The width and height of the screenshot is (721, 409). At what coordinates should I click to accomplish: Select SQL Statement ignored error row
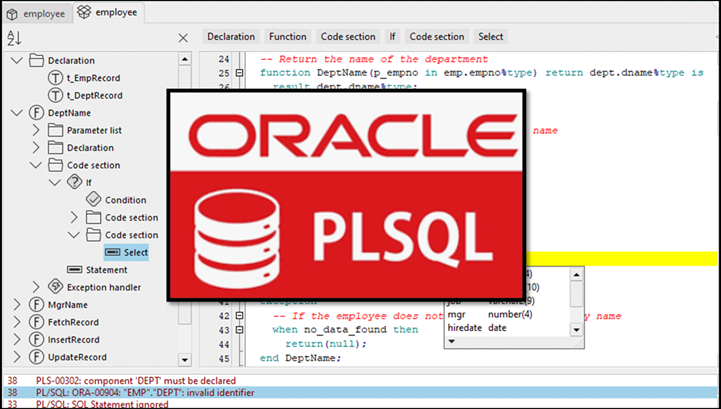pyautogui.click(x=360, y=404)
